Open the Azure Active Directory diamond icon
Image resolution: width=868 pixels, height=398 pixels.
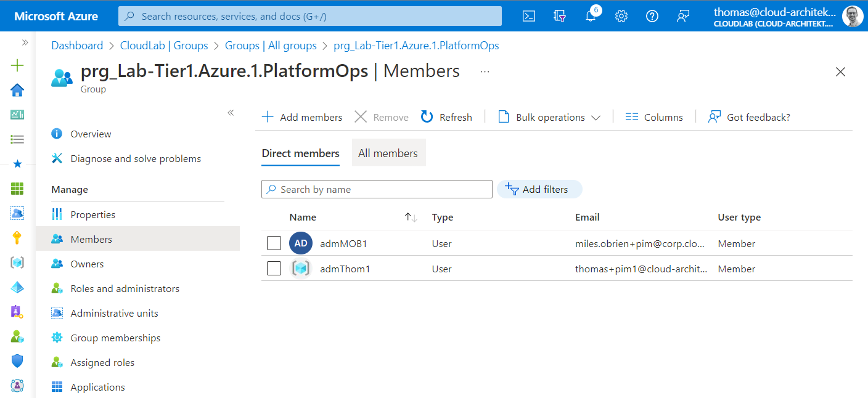17,287
